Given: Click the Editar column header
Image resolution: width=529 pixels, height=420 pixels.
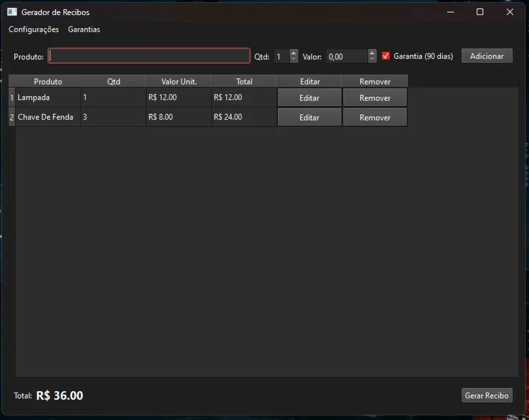Looking at the screenshot, I should point(309,81).
